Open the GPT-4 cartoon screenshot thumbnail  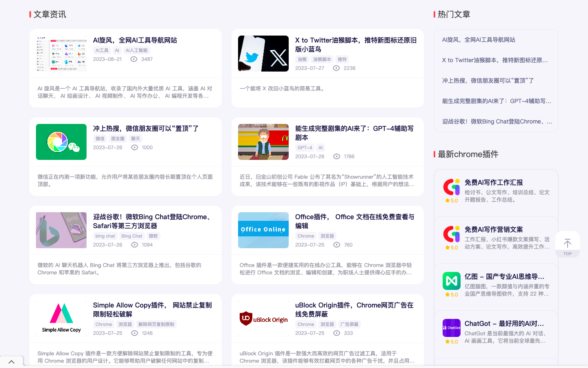click(x=263, y=142)
